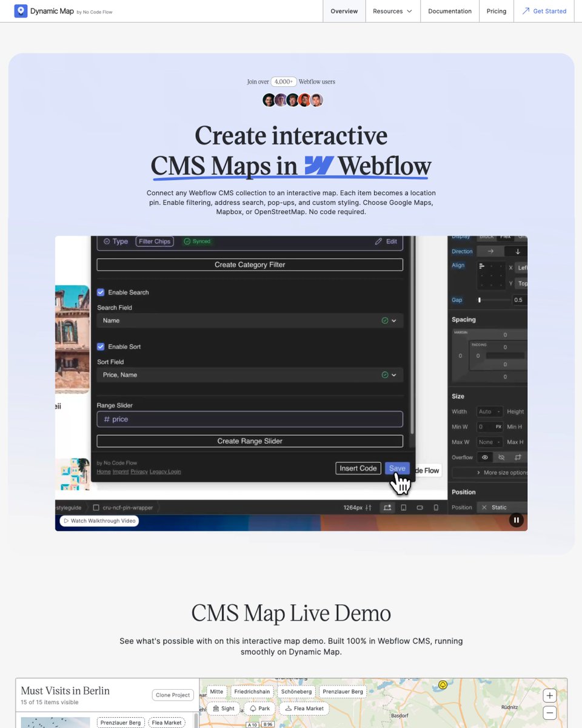Click the blue Save button
The image size is (582, 728).
pos(397,468)
